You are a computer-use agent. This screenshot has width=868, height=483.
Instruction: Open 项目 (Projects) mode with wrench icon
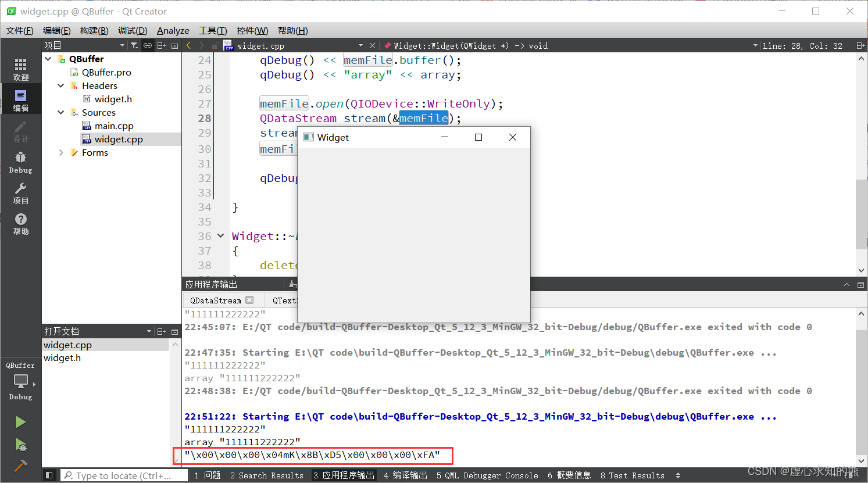pos(20,193)
